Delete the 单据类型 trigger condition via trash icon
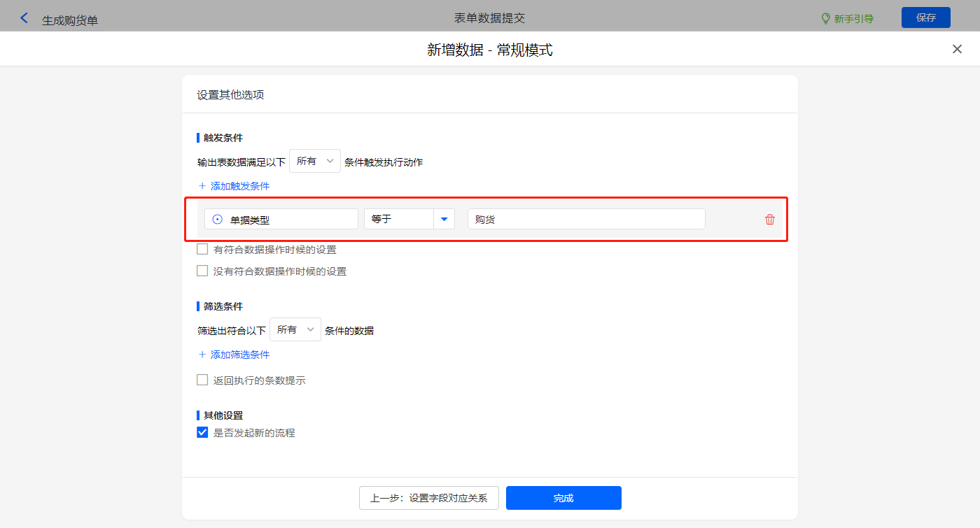Viewport: 980px width, 528px height. 770,220
